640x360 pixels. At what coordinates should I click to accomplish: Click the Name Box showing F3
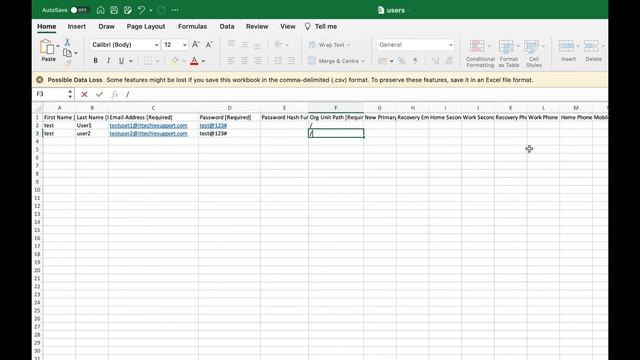(51, 94)
